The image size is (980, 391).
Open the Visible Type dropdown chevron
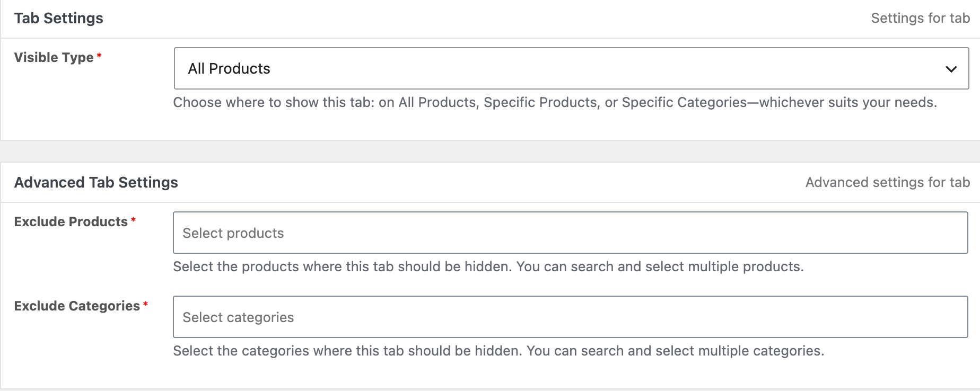pos(951,69)
